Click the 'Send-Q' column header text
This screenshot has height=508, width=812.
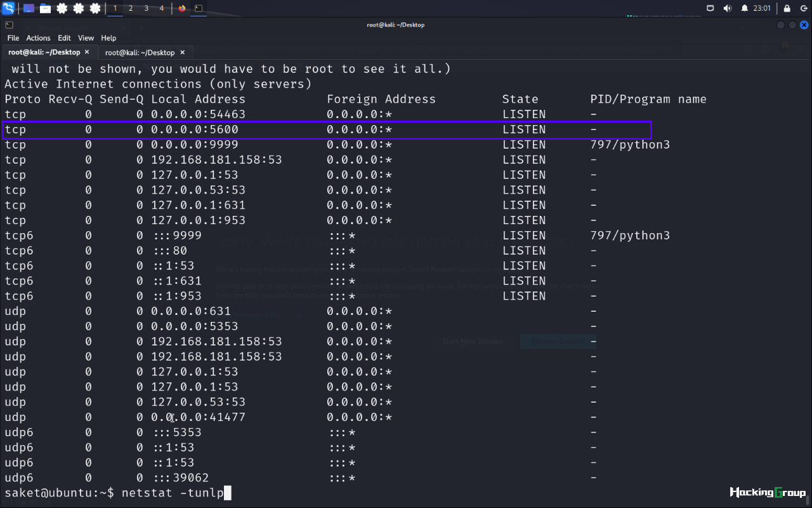[x=122, y=99]
